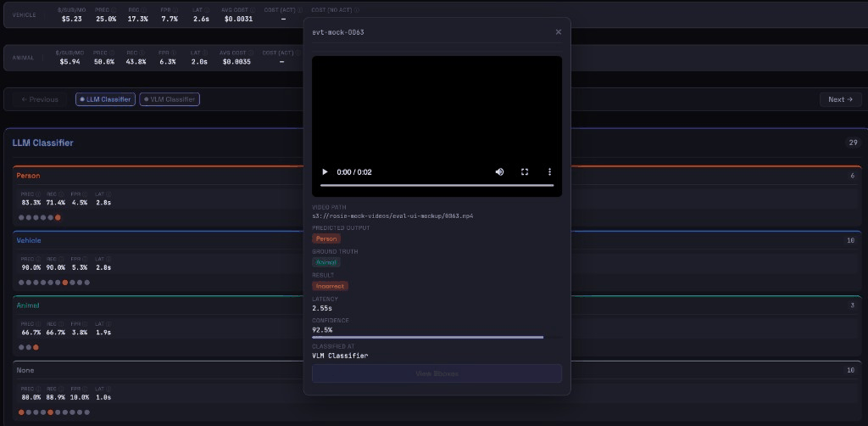Screen dimensions: 868x426
Task: Open the None category card header
Action: tap(437, 370)
